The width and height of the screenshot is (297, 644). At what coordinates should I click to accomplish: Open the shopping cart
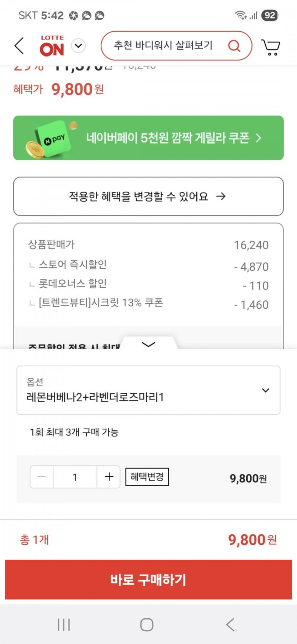pyautogui.click(x=271, y=47)
